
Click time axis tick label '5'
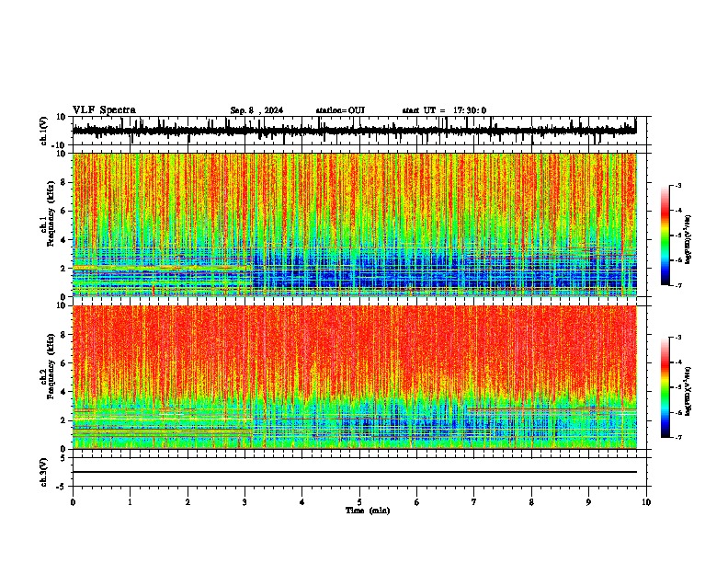tap(359, 502)
